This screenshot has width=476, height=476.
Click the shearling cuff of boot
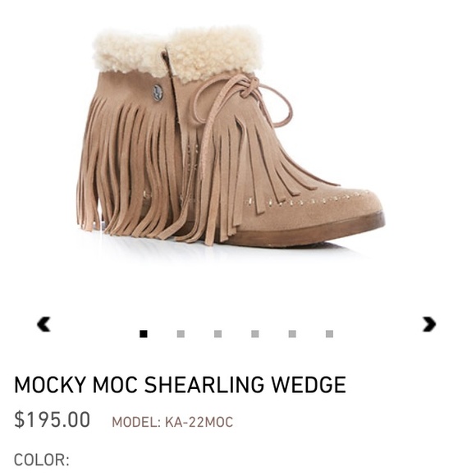[x=177, y=55]
